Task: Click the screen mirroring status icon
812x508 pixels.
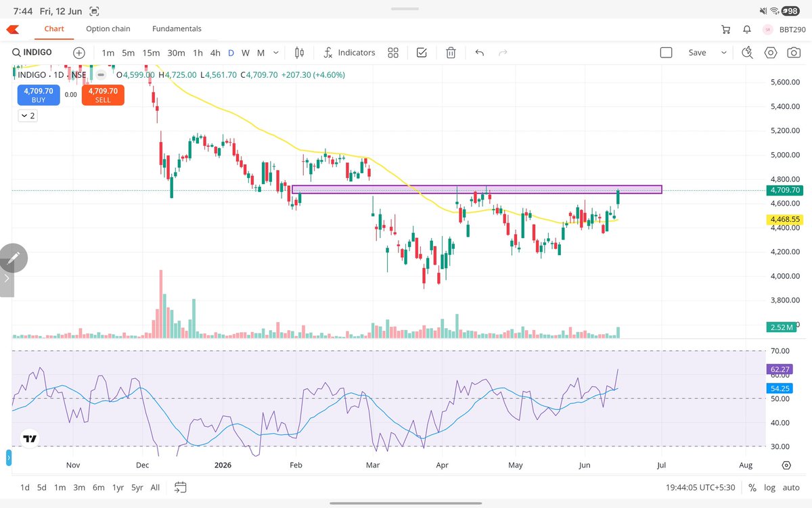Action: coord(93,11)
